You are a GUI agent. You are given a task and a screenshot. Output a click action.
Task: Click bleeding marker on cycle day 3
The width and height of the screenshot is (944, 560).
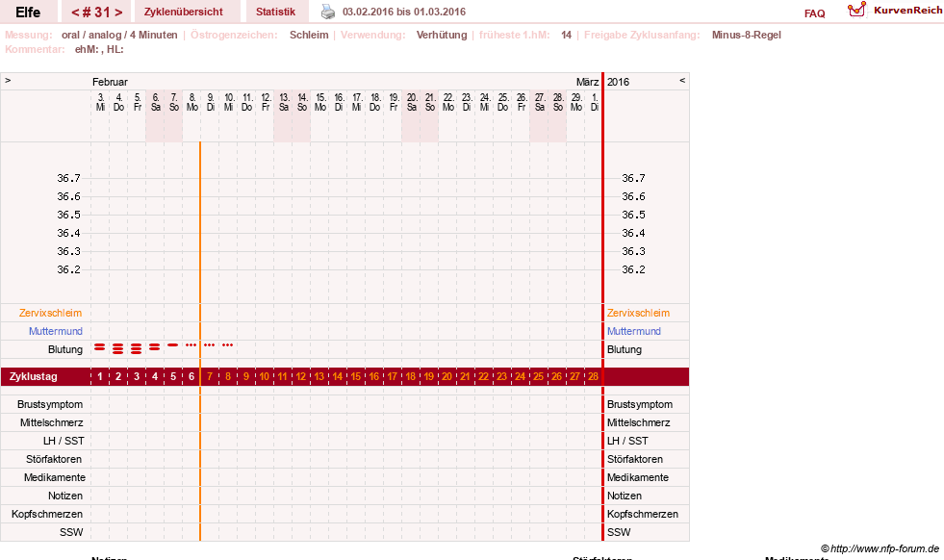137,348
